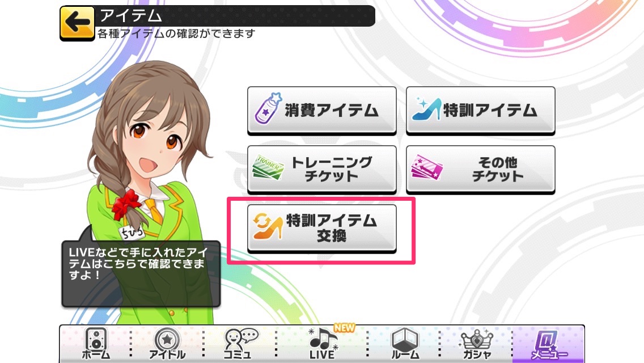The image size is (644, 363).
Task: Open 消費アイテム button
Action: pos(321,110)
